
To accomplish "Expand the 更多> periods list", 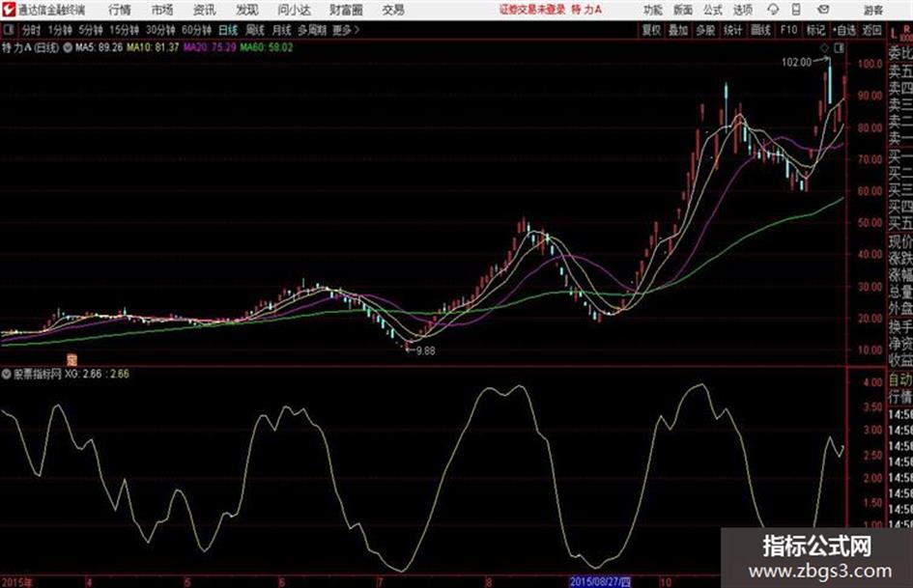I will point(346,30).
